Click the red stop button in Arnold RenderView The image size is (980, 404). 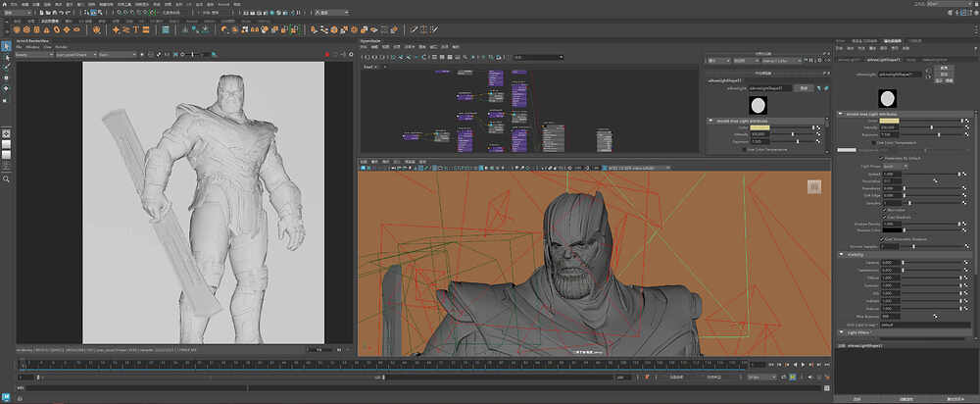(x=327, y=54)
